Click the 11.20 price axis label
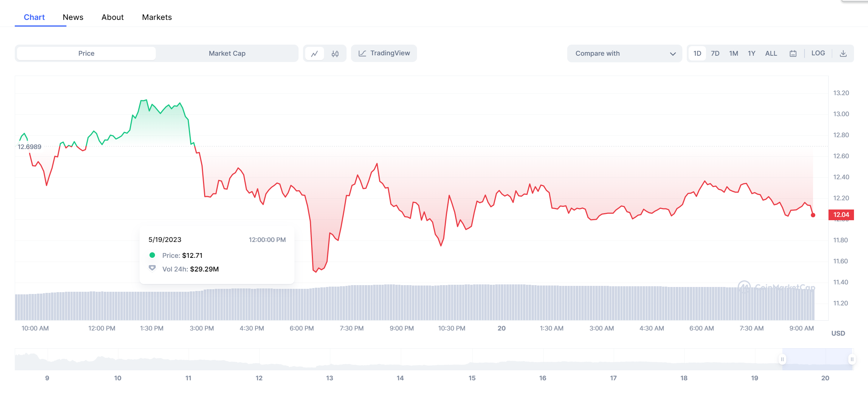The image size is (868, 398). pos(841,303)
